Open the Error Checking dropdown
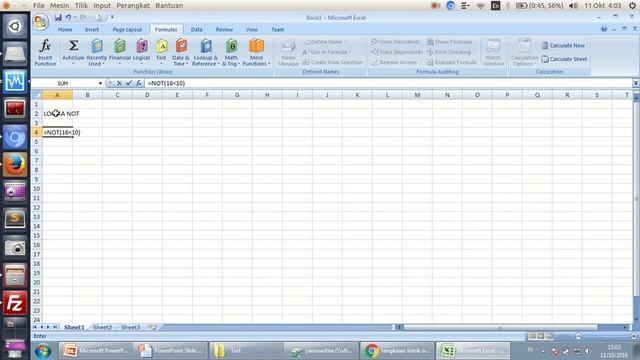Image resolution: width=640 pixels, height=360 pixels. coord(473,52)
